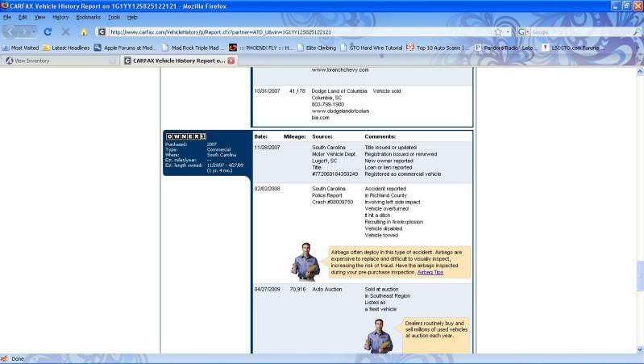
Task: Switch to the View Inventory tab
Action: [x=60, y=61]
